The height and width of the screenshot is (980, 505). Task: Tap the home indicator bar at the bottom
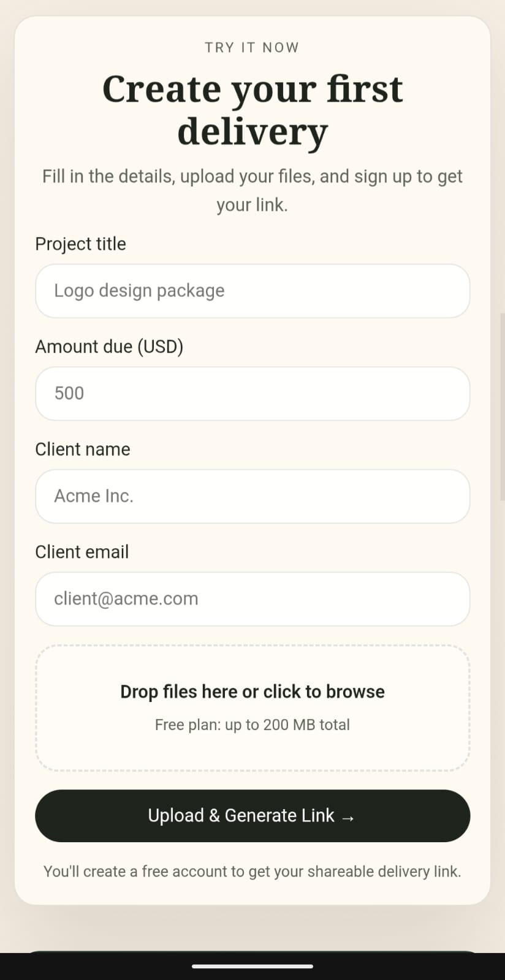point(252,967)
